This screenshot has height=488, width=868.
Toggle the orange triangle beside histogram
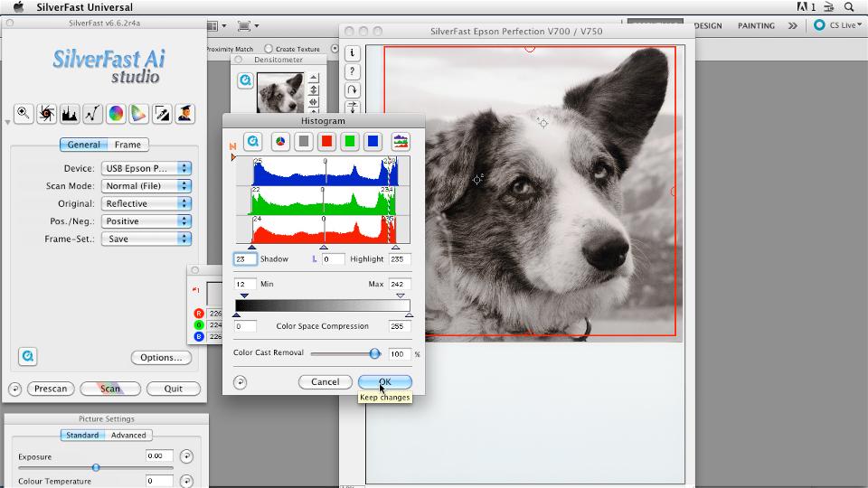[x=233, y=157]
